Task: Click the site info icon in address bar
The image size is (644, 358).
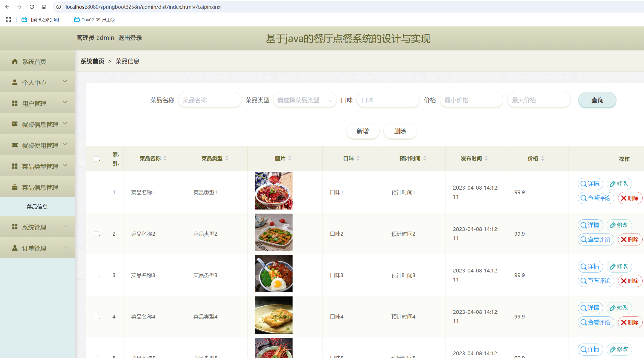Action: [x=59, y=7]
